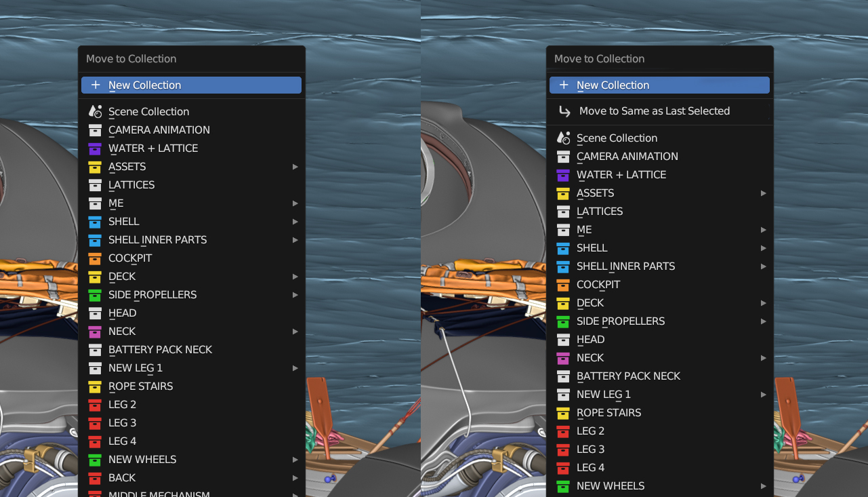Click green NEW WHEELS icon in the right menu

[563, 486]
